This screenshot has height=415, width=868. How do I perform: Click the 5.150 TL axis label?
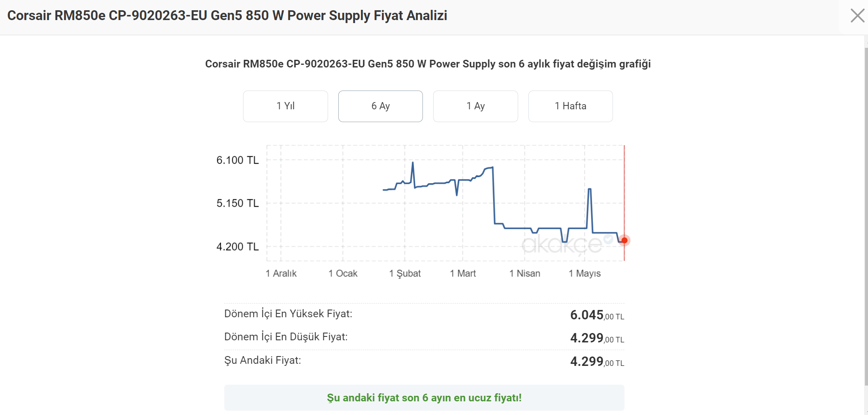pyautogui.click(x=238, y=203)
